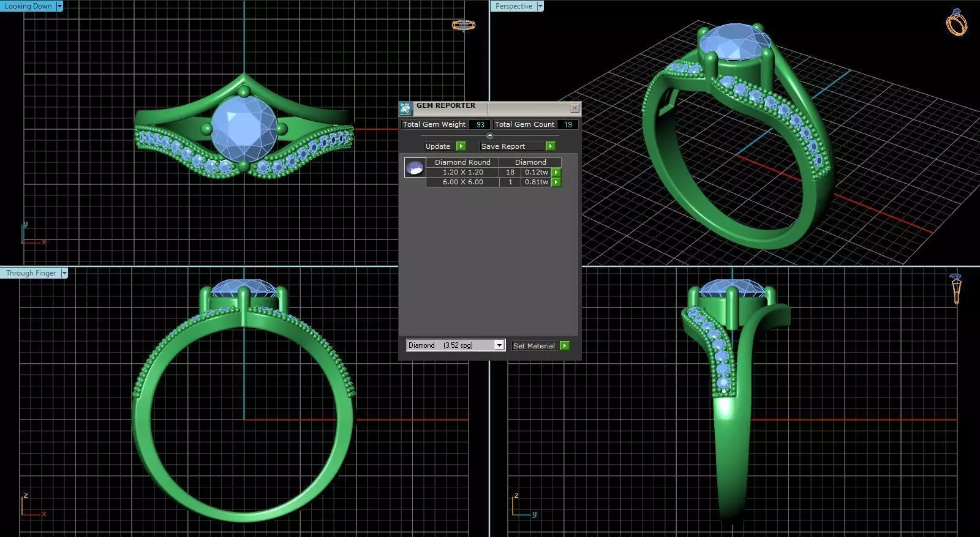Click the quantity cell showing 18
Viewport: 980px width, 537px height.
tap(510, 173)
